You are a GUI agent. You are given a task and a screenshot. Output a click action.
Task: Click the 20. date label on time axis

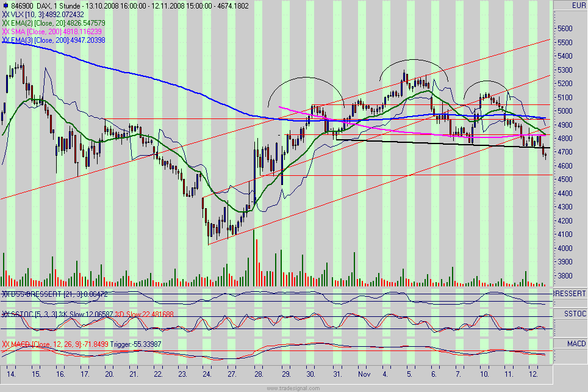(110, 374)
